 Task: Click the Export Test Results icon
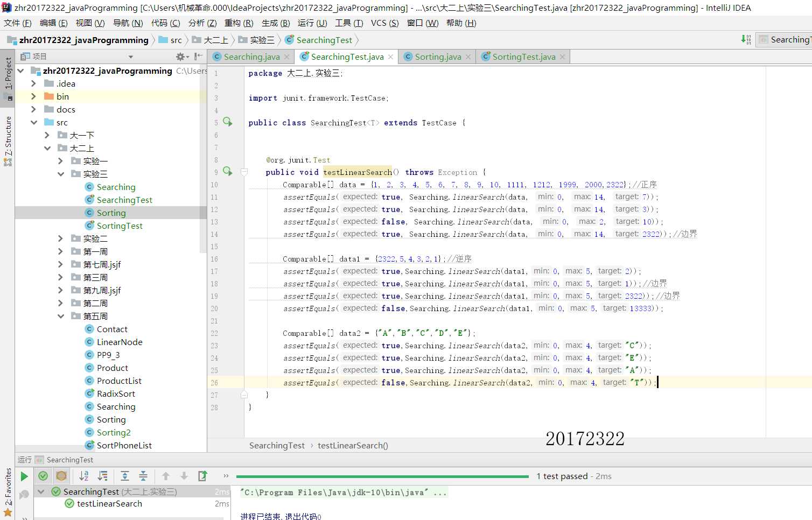202,476
